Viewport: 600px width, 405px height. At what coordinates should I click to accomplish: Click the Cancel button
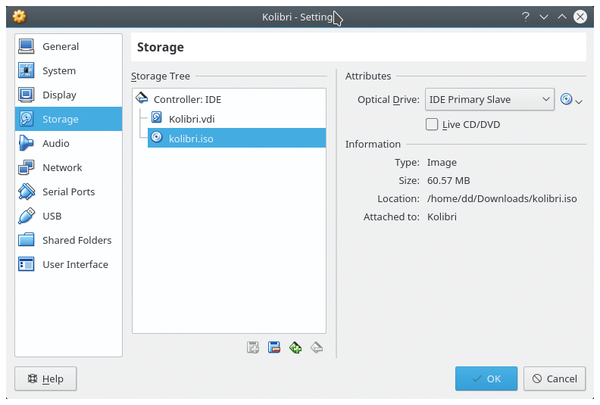553,379
